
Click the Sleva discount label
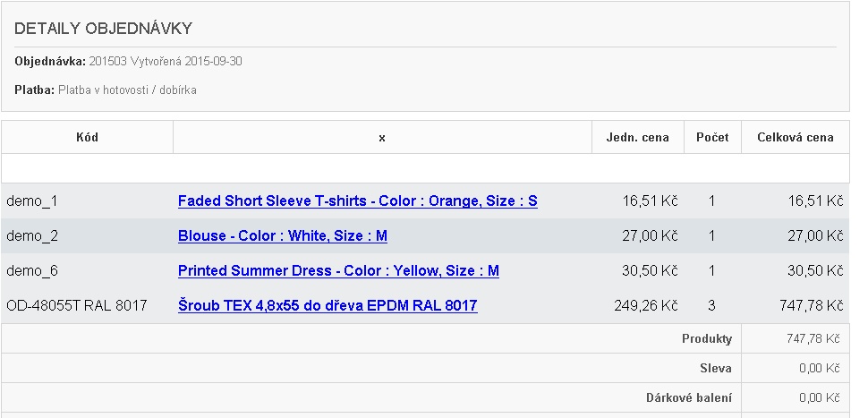pos(716,369)
